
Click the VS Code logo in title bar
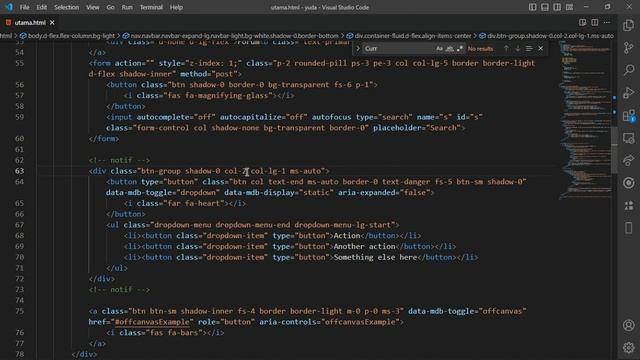9,7
